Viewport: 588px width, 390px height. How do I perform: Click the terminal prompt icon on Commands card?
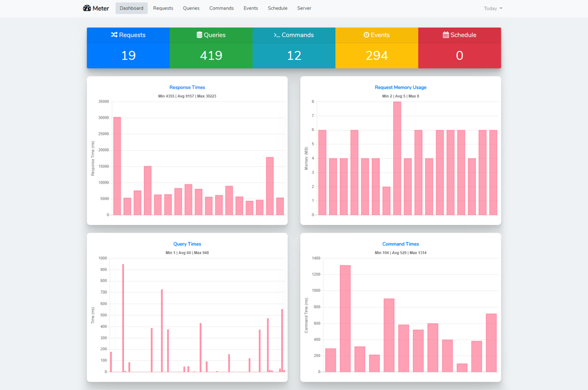click(277, 35)
